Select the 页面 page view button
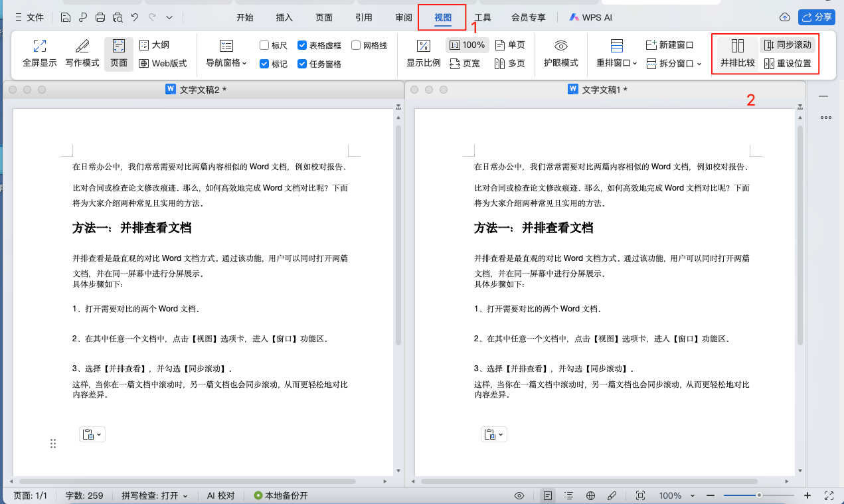This screenshot has width=844, height=504. 119,54
